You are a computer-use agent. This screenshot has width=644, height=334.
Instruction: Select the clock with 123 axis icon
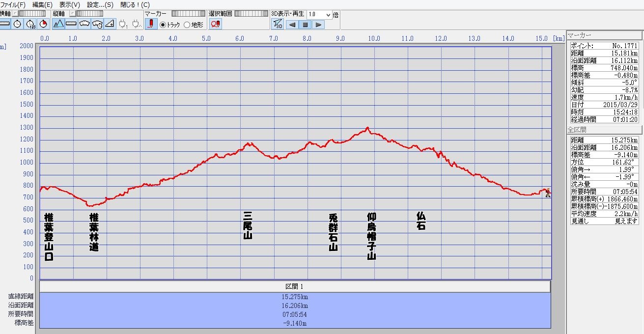pos(30,24)
